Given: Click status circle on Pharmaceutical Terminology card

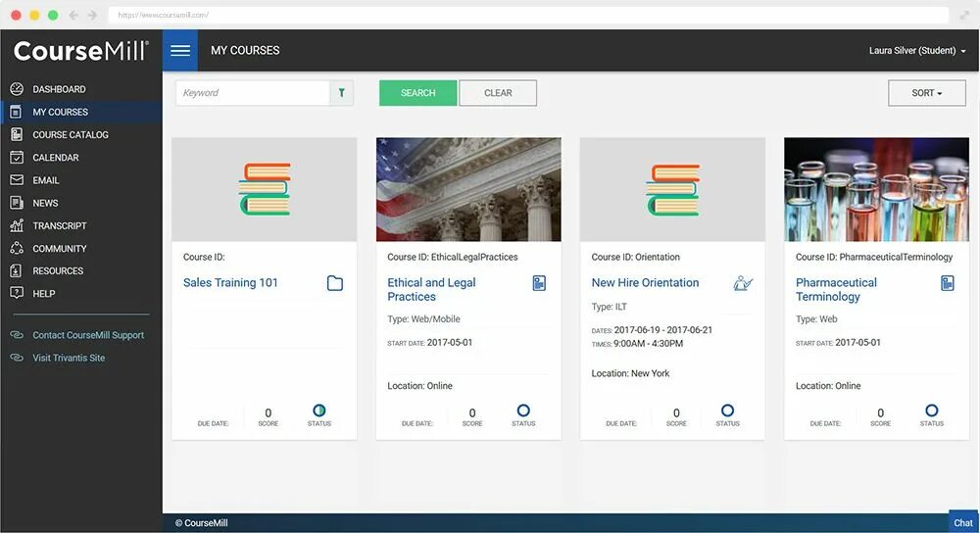Looking at the screenshot, I should (x=932, y=411).
